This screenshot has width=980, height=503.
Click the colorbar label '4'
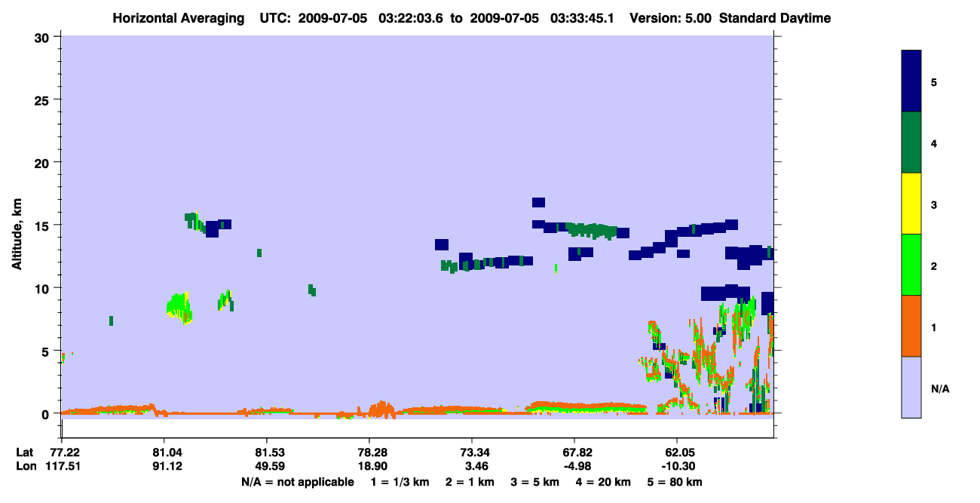pos(934,143)
